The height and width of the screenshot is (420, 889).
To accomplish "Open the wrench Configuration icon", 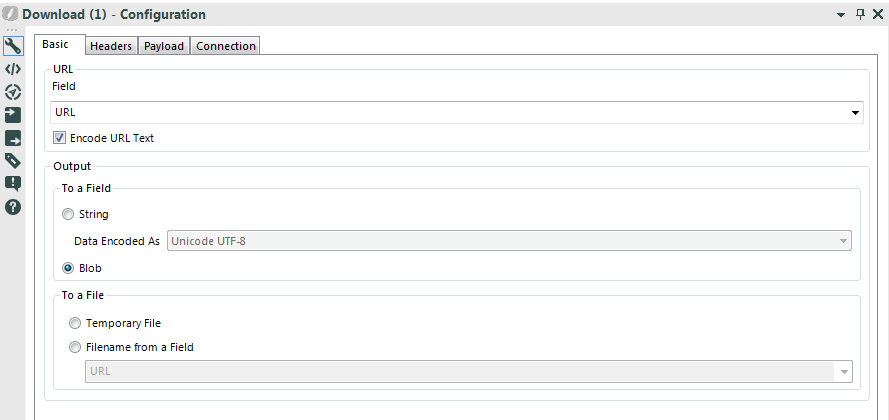I will coord(13,46).
